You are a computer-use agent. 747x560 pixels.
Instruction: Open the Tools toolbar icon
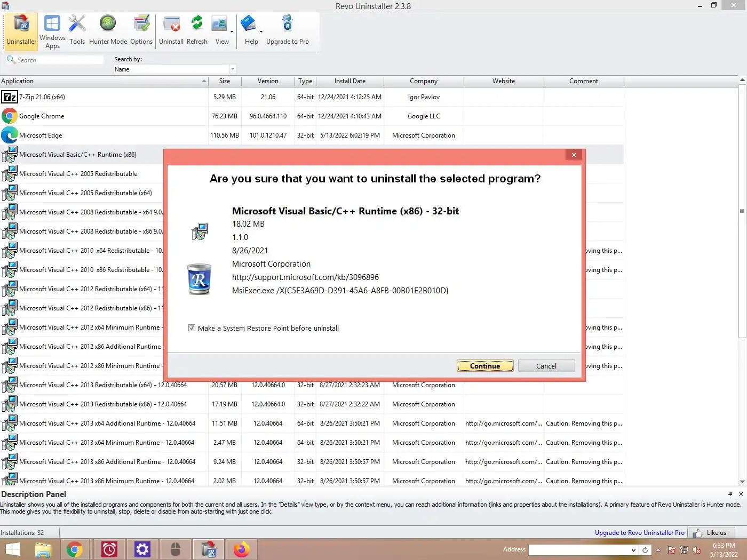coord(77,31)
